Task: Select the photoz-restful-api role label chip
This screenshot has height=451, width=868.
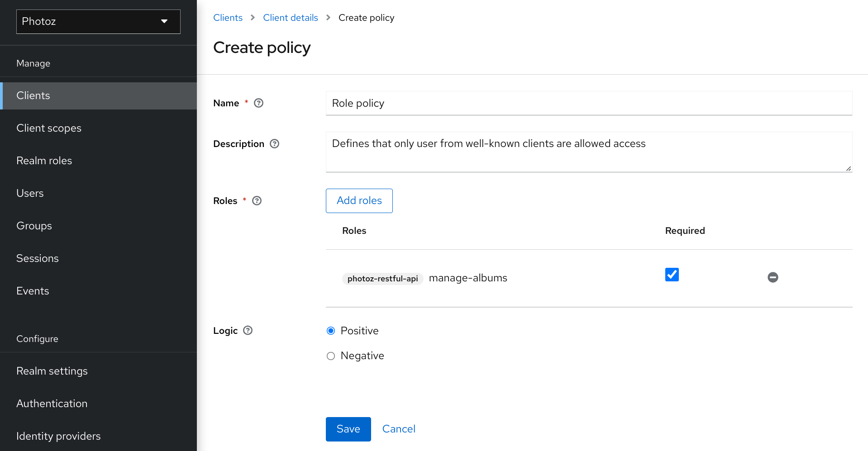Action: pos(382,279)
